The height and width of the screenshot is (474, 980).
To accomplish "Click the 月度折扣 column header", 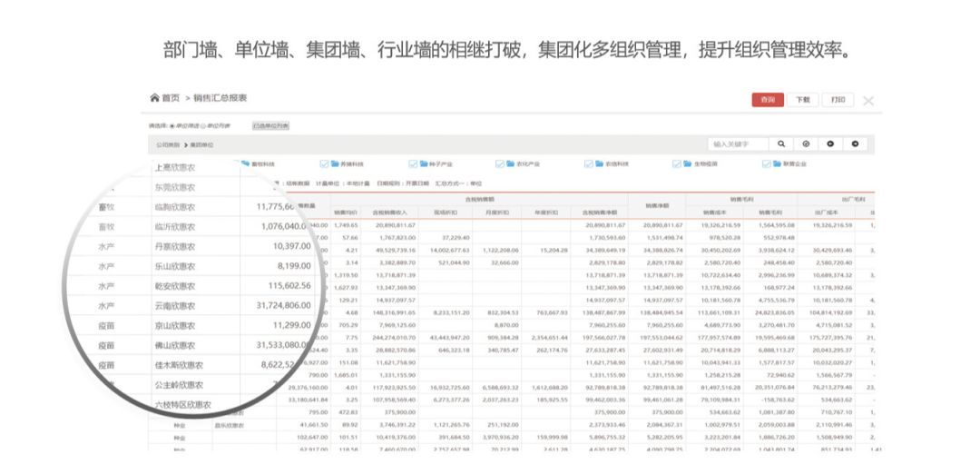I will 496,212.
